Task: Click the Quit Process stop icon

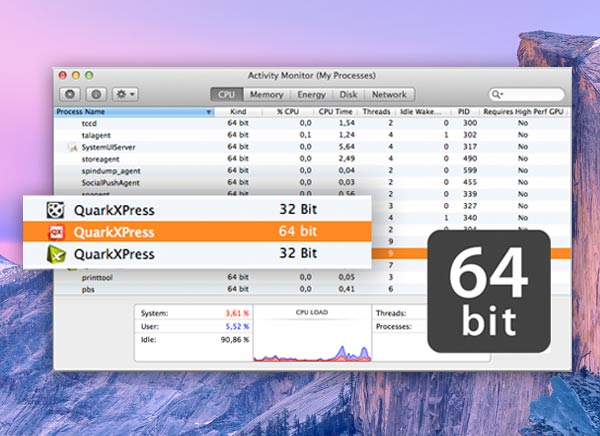Action: point(70,94)
